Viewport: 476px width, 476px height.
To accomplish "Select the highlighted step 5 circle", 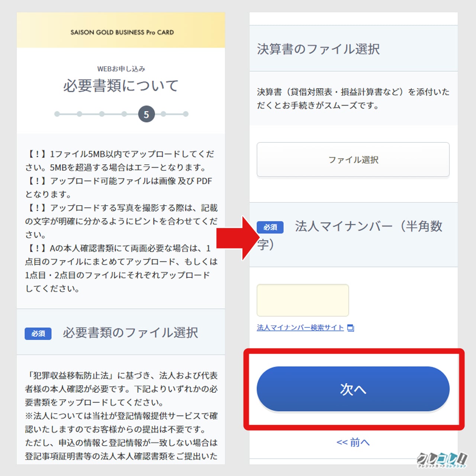I will pos(146,114).
